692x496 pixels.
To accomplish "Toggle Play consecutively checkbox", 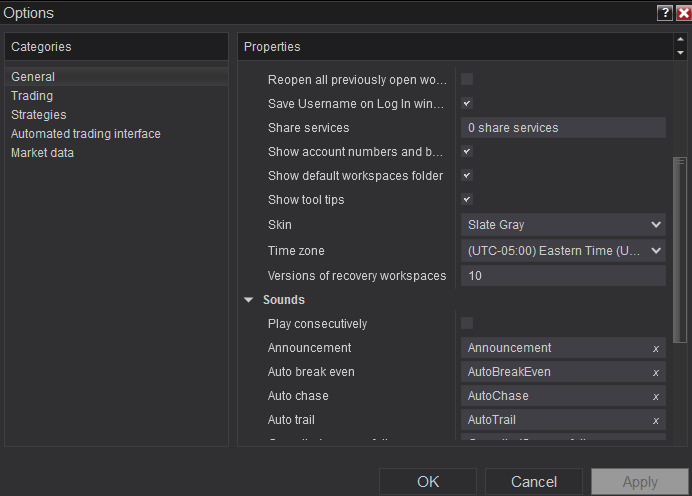I will pos(467,323).
